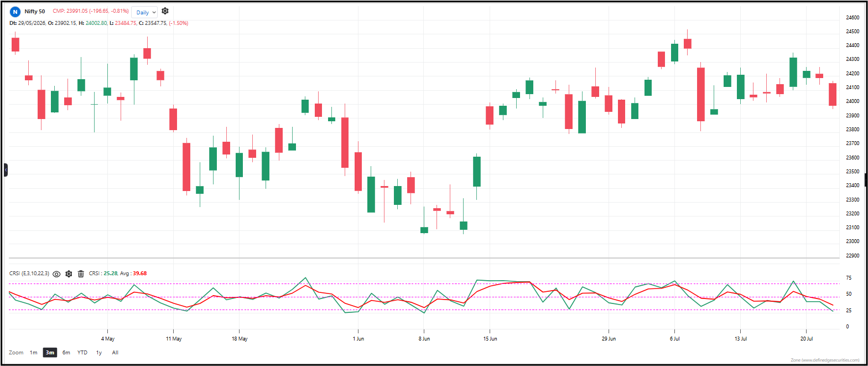Click the Avg : 39.68 value
868x366 pixels.
point(133,274)
